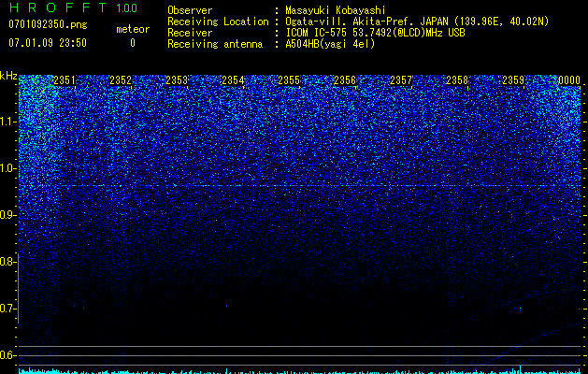Click the 1.0.0 version number
Image resolution: width=588 pixels, height=374 pixels.
tap(127, 7)
